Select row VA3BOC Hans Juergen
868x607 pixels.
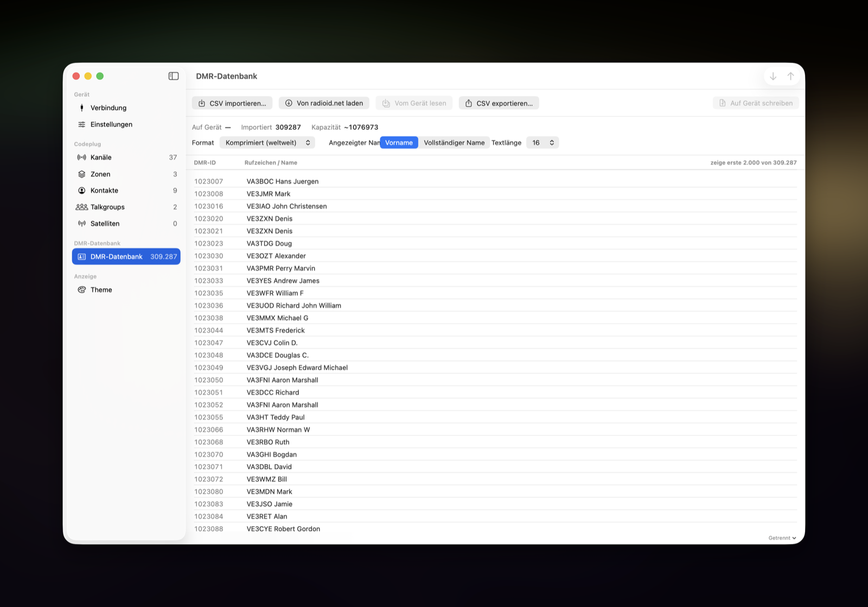pyautogui.click(x=495, y=181)
